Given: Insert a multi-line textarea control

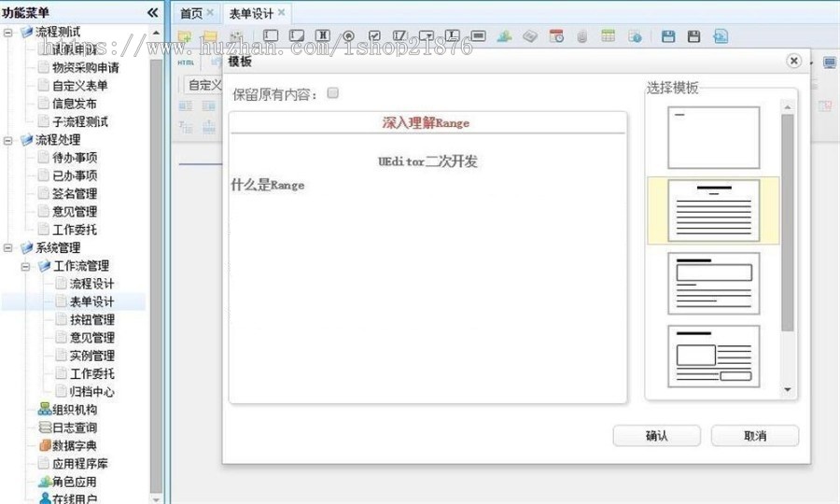Looking at the screenshot, I should [x=296, y=35].
